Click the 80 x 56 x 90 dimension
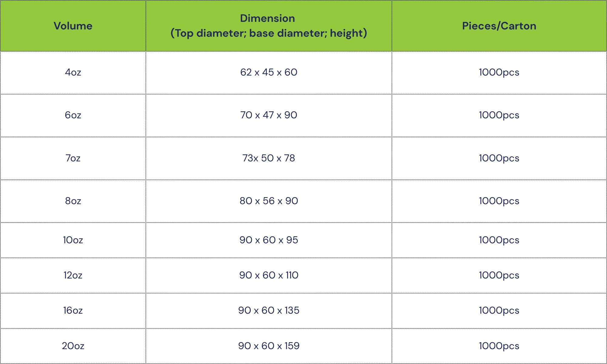 coord(269,201)
